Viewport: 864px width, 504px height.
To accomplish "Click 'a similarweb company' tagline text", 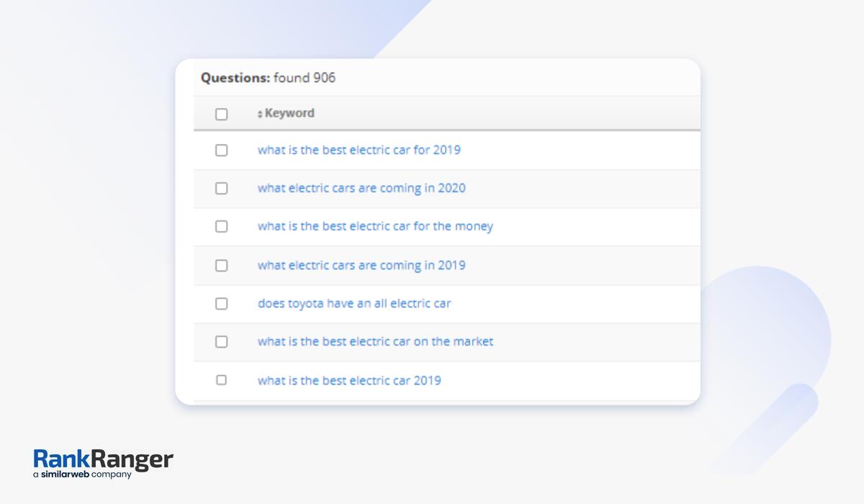I will point(82,474).
